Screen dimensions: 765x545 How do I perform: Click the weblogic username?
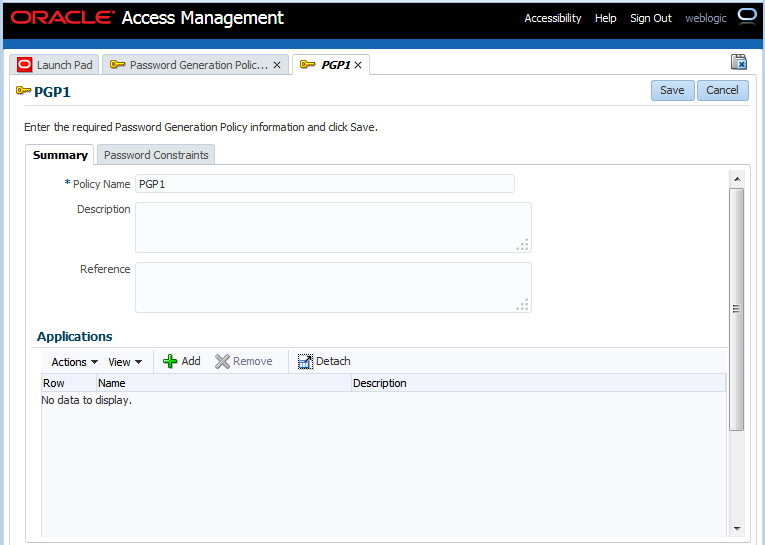(x=706, y=18)
